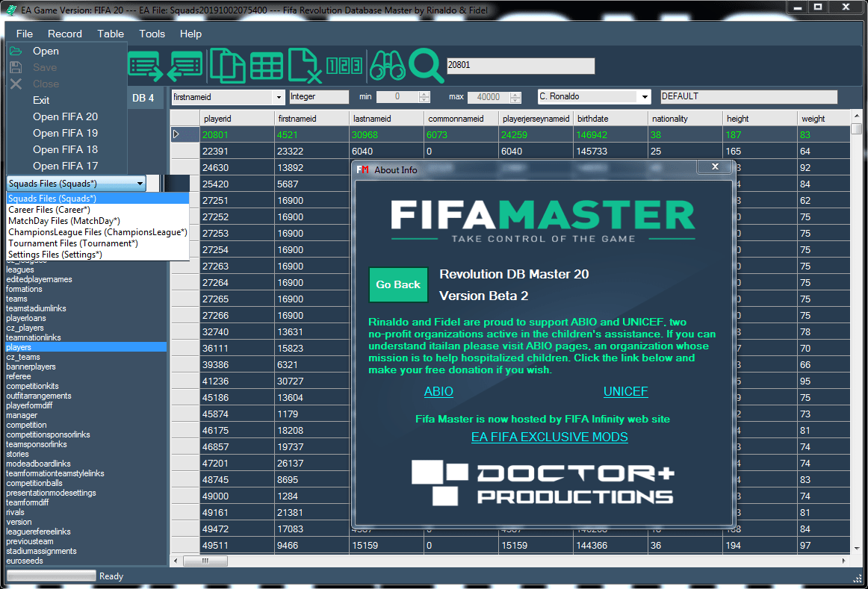
Task: Choose Exit from the File menu
Action: tap(41, 100)
